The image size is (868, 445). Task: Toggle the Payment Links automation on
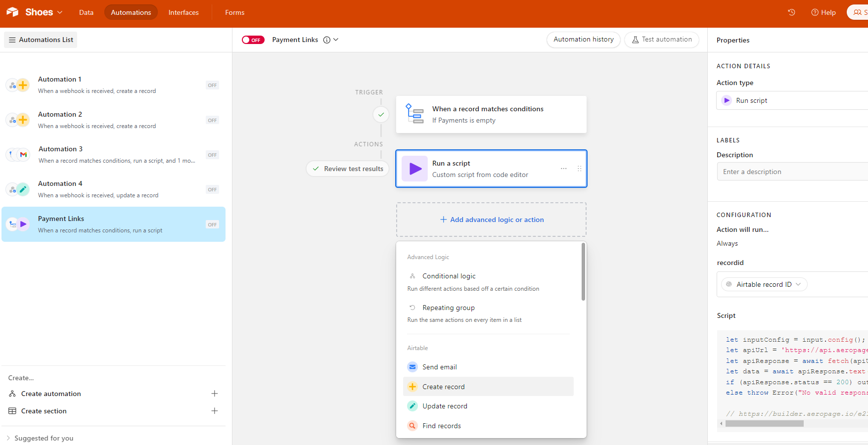click(x=253, y=40)
